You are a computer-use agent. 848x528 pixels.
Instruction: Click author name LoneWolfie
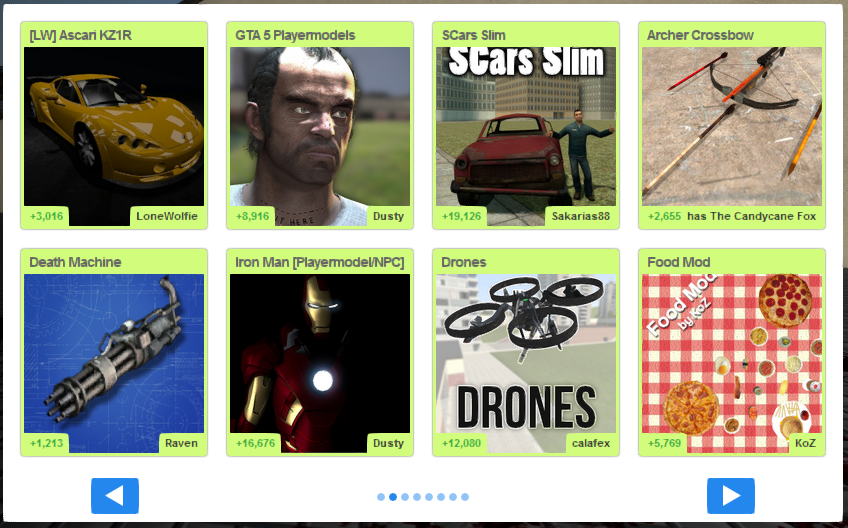click(x=167, y=216)
